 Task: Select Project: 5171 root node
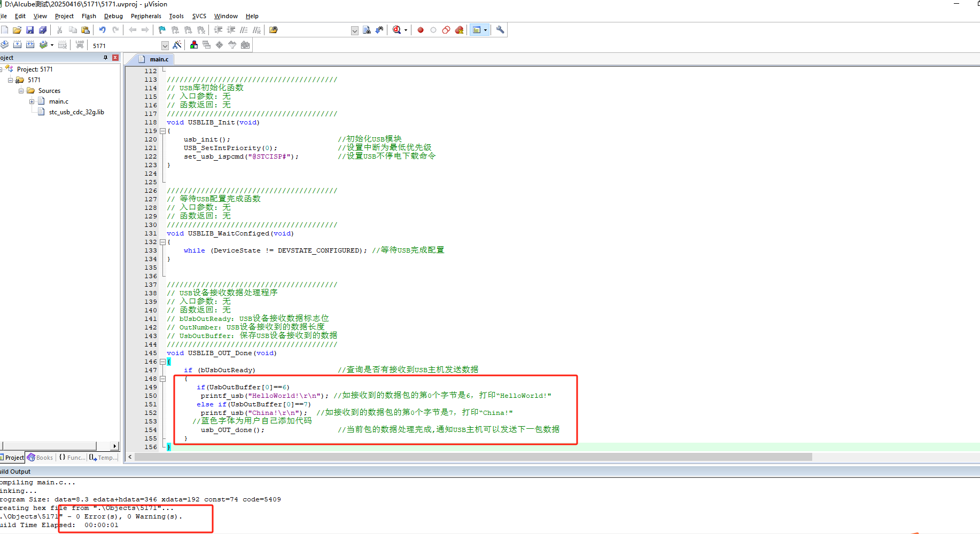click(35, 69)
